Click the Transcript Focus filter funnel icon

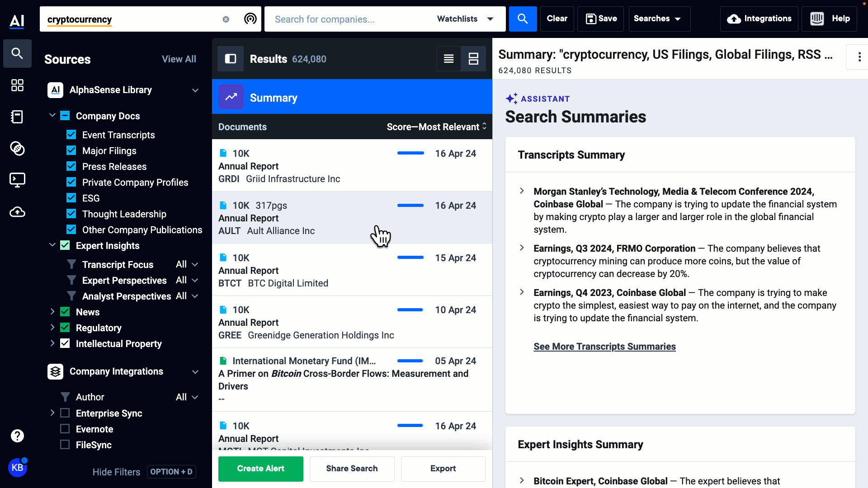coord(71,264)
